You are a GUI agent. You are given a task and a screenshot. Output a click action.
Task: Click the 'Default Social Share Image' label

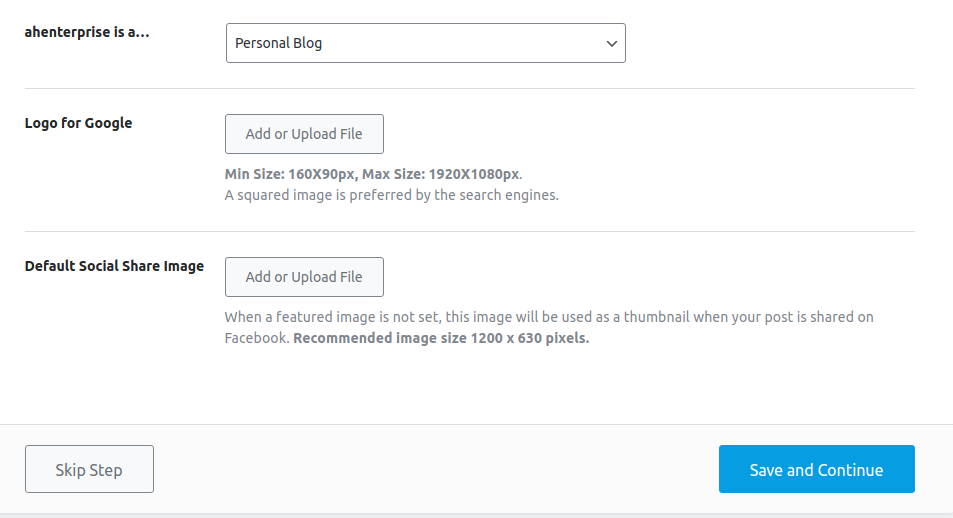click(x=114, y=266)
